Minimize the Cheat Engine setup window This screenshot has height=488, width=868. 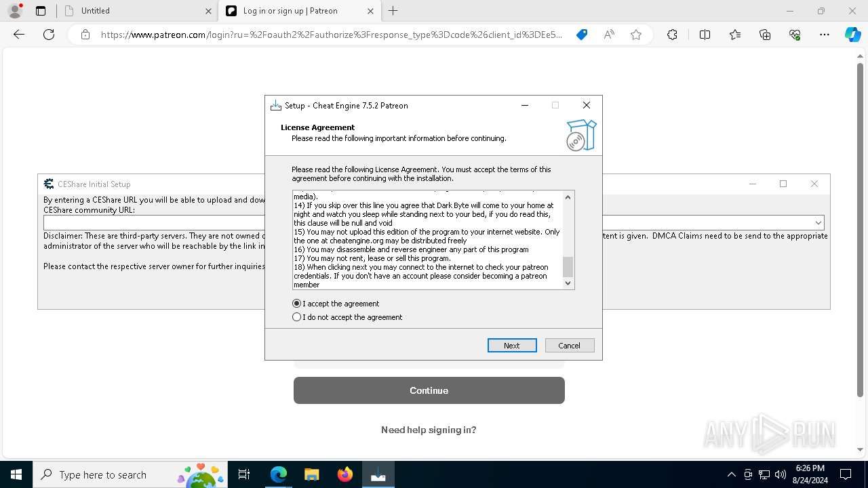(x=525, y=105)
